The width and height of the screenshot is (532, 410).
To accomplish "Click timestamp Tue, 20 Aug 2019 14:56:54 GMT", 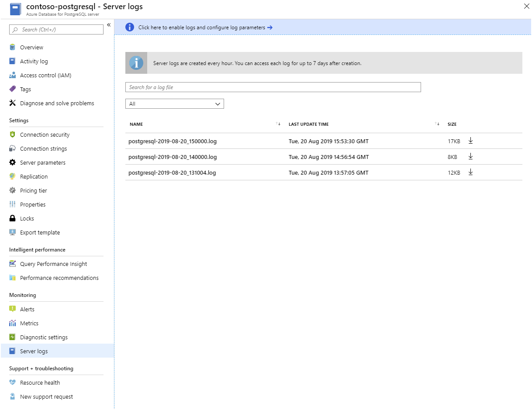I will [329, 157].
